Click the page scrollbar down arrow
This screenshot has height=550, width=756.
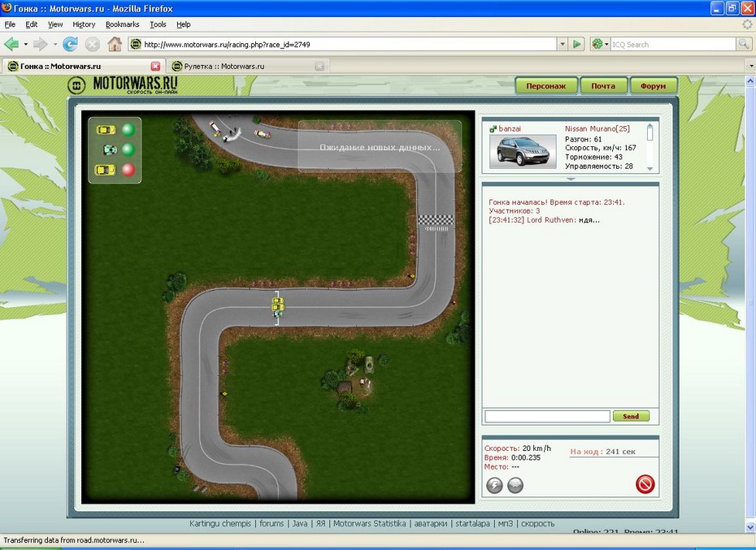[750, 527]
